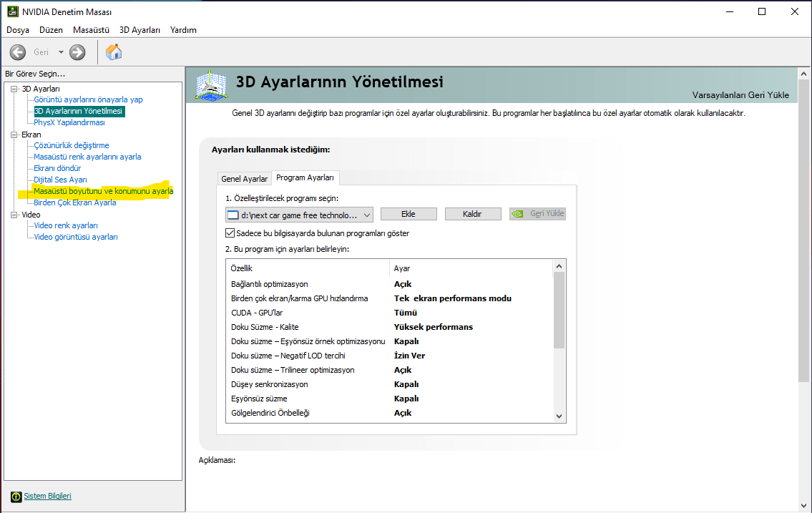The image size is (812, 513).
Task: Click the main panel scrollbar thumb
Action: pos(803,231)
